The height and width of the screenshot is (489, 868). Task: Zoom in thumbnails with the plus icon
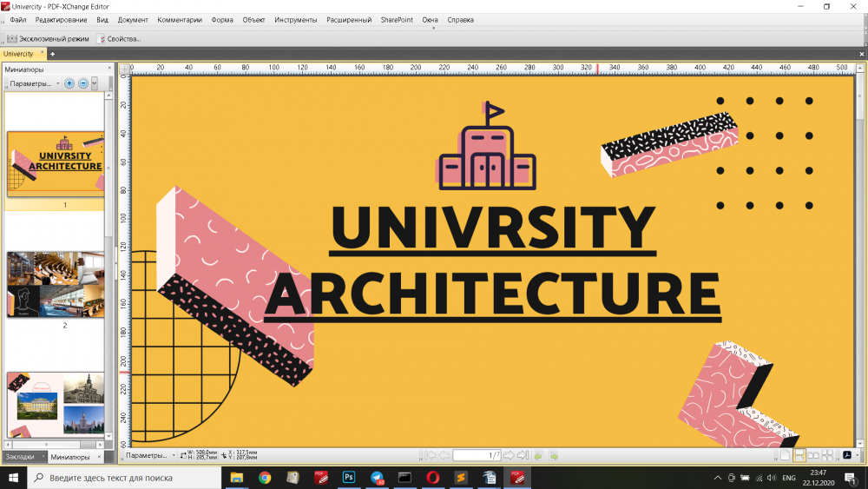[69, 83]
